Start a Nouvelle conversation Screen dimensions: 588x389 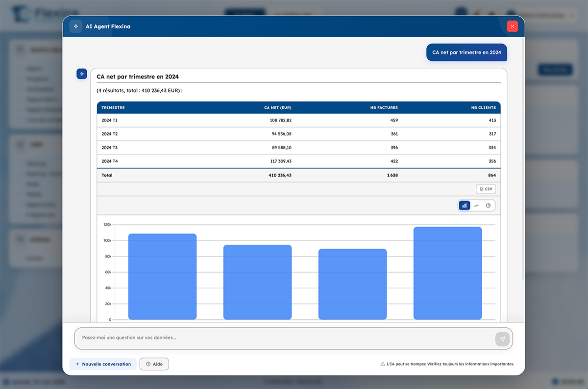[x=103, y=364]
